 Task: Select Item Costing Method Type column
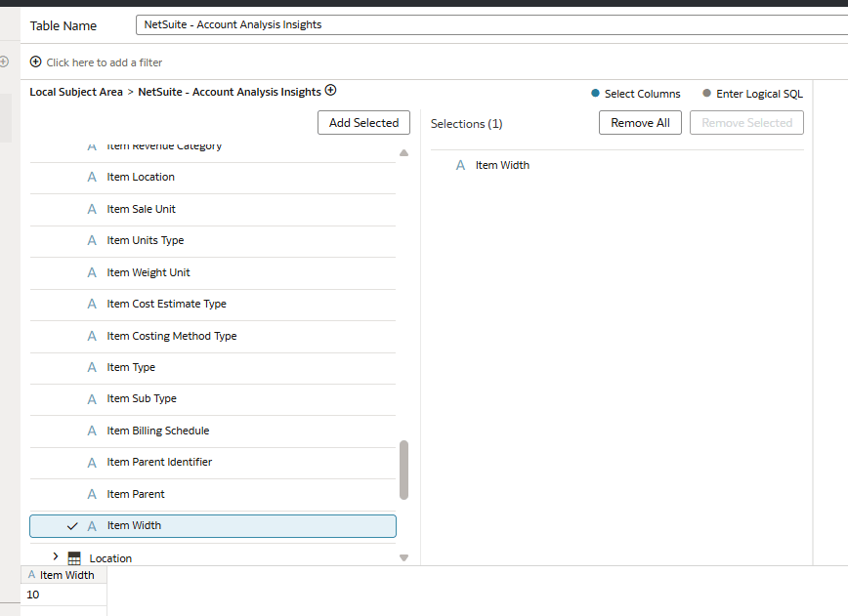click(213, 336)
